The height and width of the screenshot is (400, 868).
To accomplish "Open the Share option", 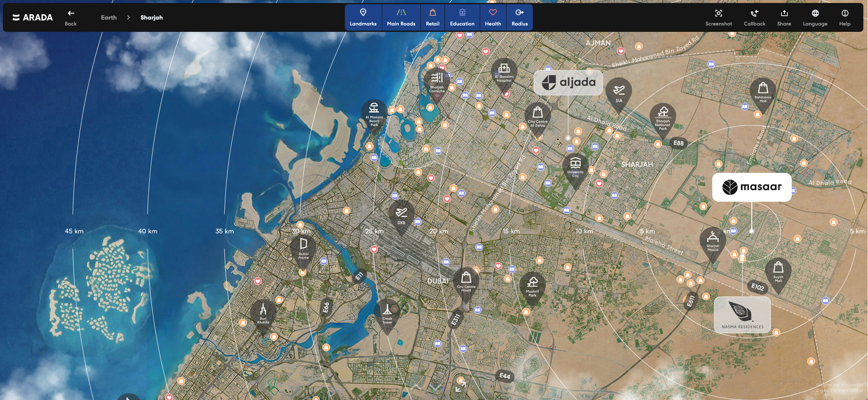I will tap(784, 17).
